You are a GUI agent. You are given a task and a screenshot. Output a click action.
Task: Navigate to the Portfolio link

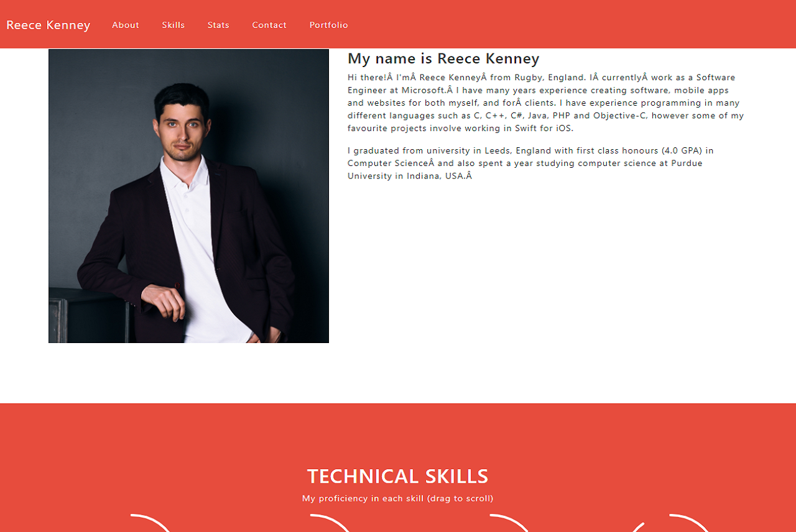pos(329,25)
